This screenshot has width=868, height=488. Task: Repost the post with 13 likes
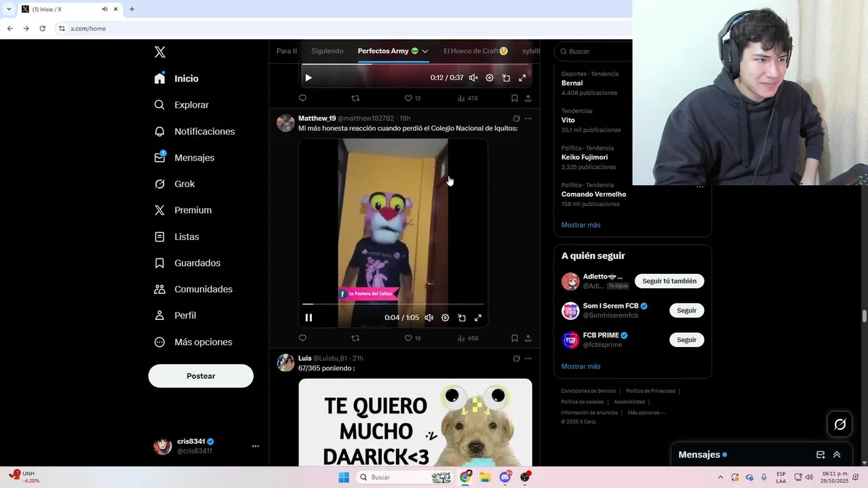355,98
